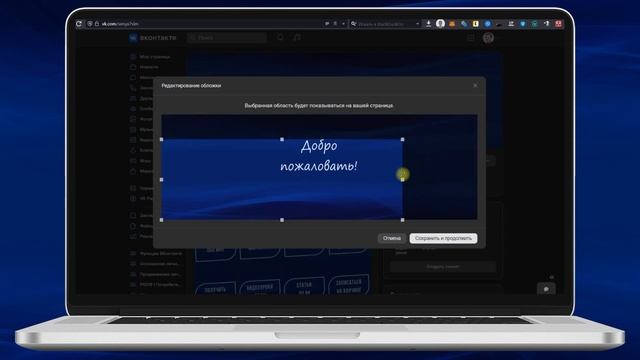Click the browser search box with magnifier
The width and height of the screenshot is (640, 360).
tap(385, 24)
